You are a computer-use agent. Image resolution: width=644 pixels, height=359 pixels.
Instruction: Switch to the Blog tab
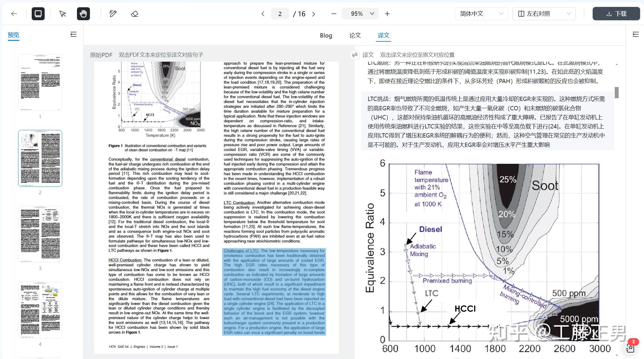click(x=326, y=35)
